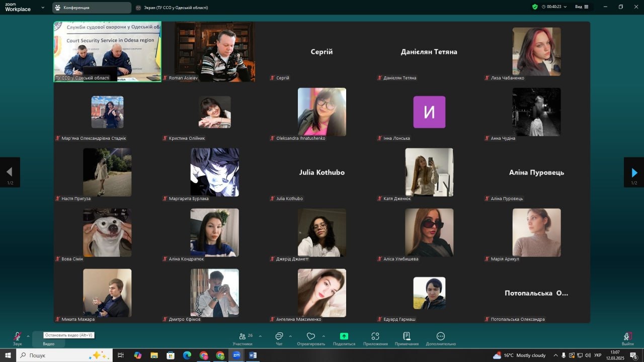Image resolution: width=644 pixels, height=362 pixels.
Task: Click the green encryption shield icon
Action: (x=535, y=7)
